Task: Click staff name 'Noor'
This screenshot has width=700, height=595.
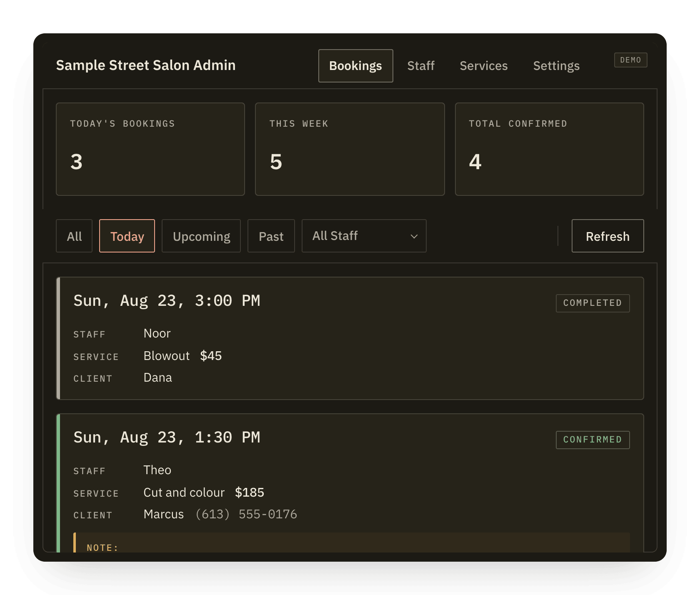Action: (x=157, y=333)
